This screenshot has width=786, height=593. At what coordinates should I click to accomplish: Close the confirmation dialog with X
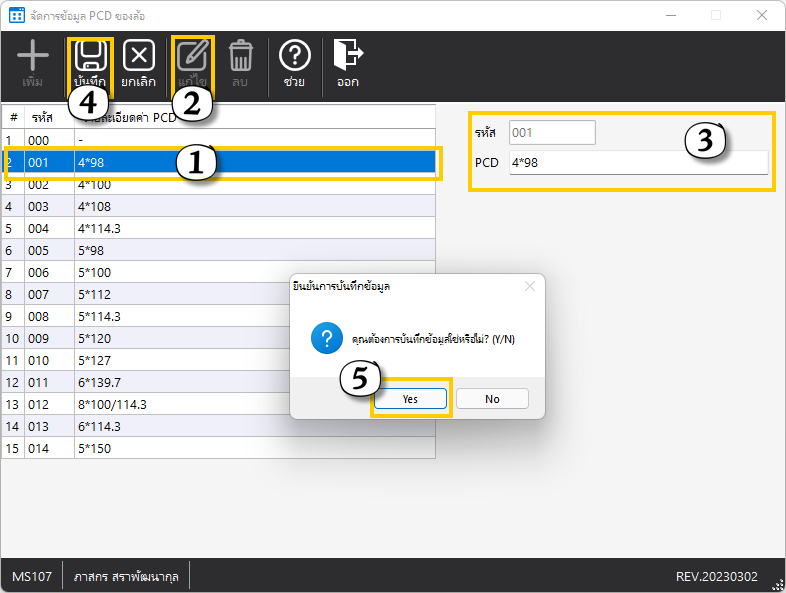[x=530, y=286]
